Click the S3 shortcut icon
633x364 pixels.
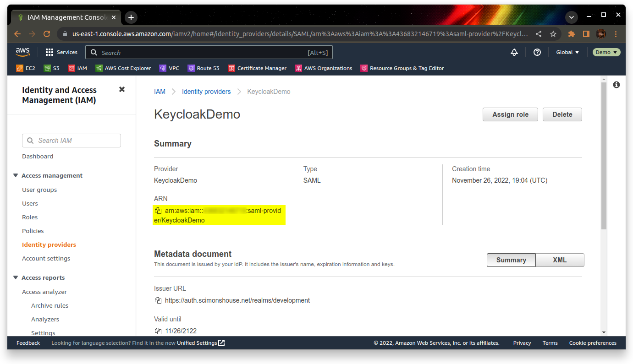[47, 68]
